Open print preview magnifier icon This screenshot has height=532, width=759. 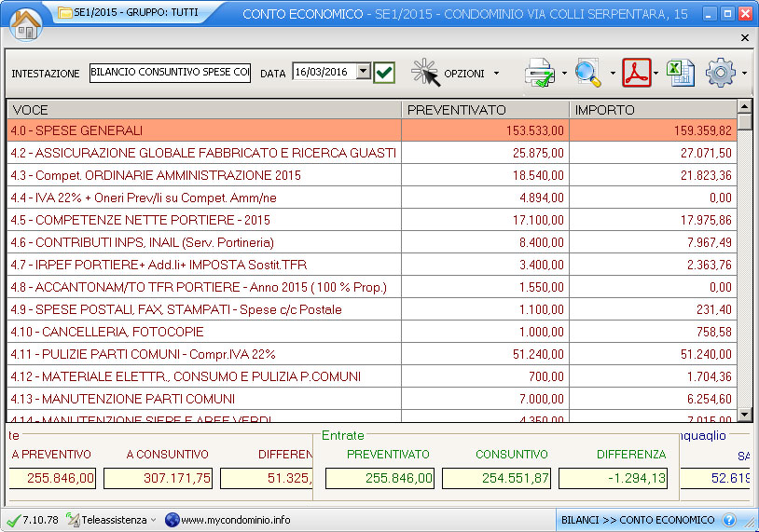tap(589, 73)
